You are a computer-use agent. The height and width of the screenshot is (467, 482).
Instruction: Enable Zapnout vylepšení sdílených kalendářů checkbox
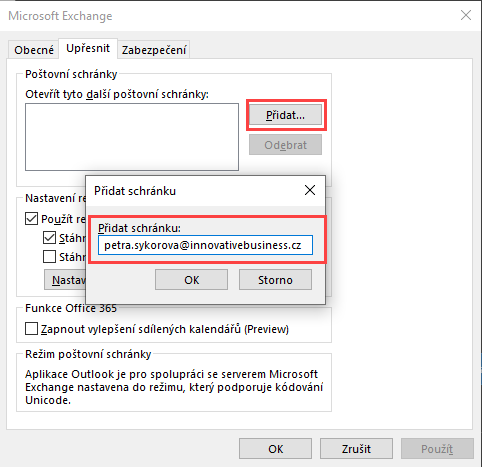(31, 329)
